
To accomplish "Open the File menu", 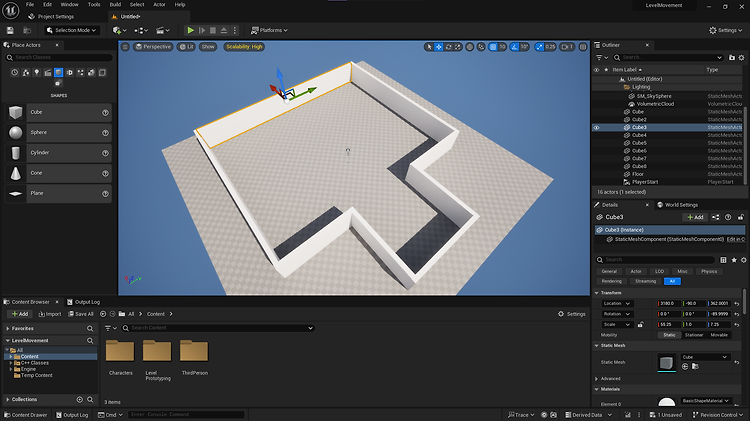I will (30, 4).
